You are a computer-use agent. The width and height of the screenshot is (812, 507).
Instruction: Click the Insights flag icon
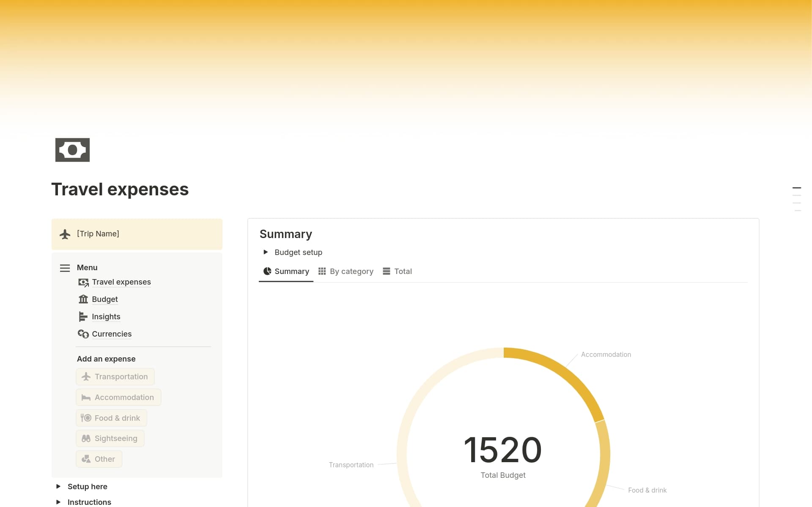coord(83,316)
